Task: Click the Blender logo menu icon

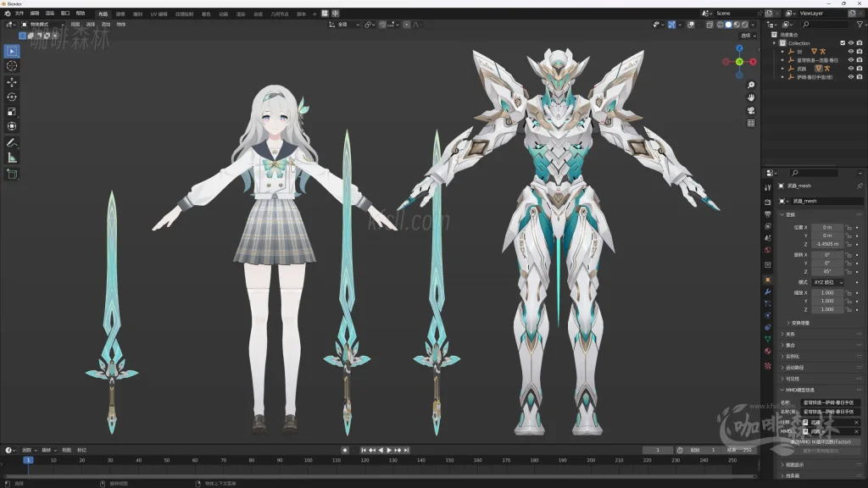Action: [7, 14]
